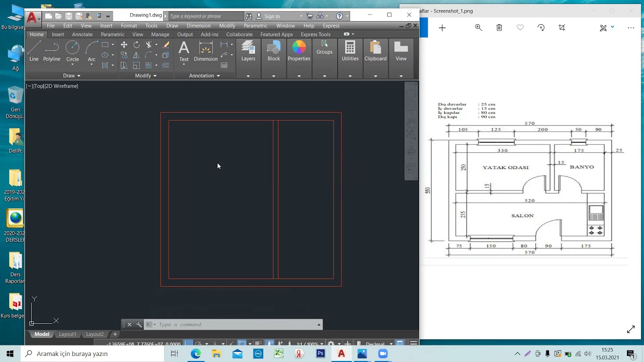The height and width of the screenshot is (362, 644).
Task: Choose the Move tool in Modify panel
Action: (x=124, y=45)
